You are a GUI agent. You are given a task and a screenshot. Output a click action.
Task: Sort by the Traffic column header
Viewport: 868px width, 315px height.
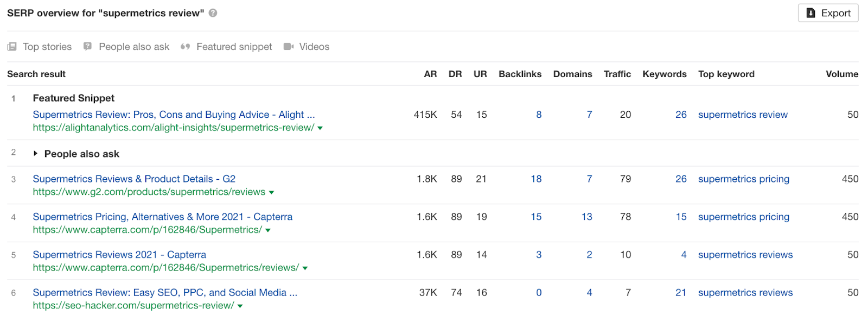coord(617,74)
